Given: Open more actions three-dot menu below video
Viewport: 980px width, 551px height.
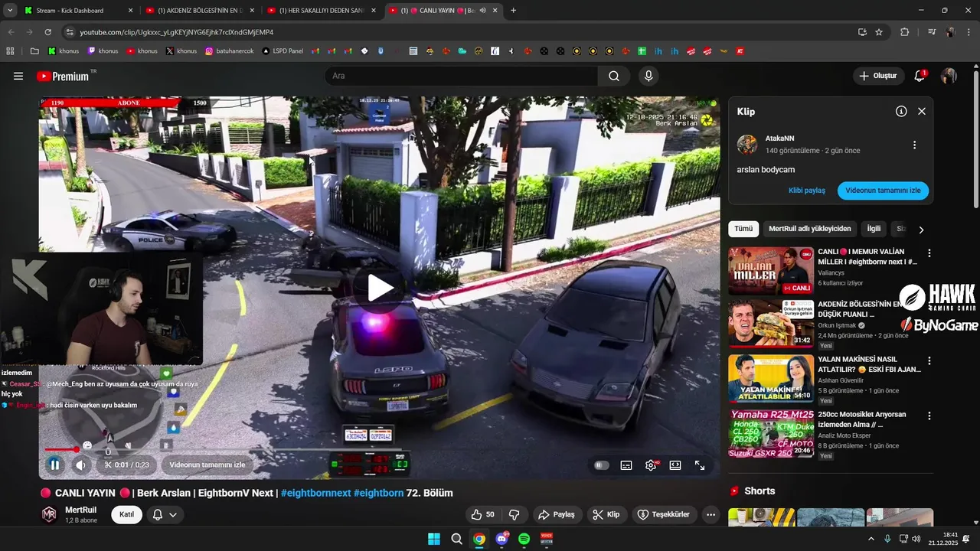Looking at the screenshot, I should tap(711, 514).
